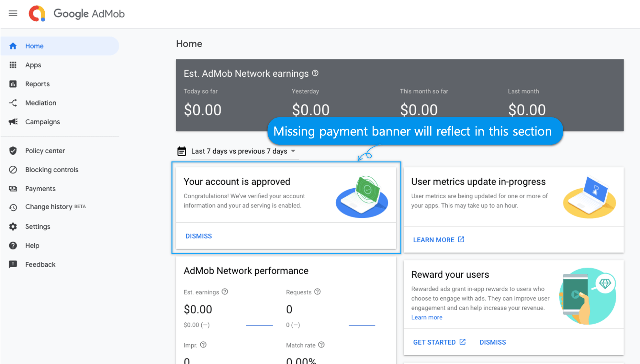Open Payments from the sidebar menu
The image size is (640, 364).
click(40, 189)
